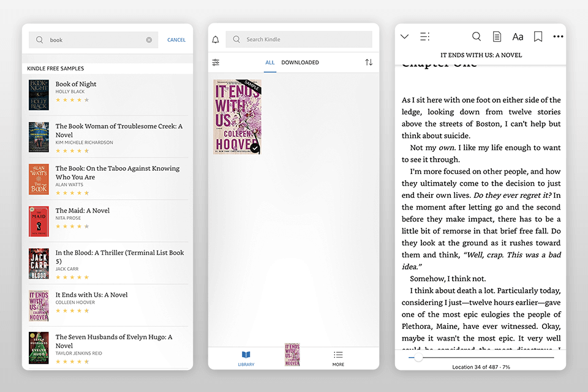Click the 'book' search input field

pos(93,40)
